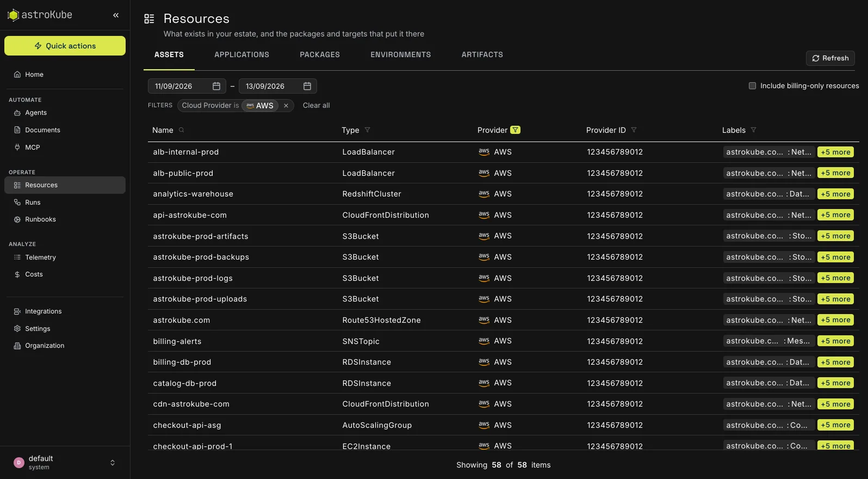
Task: Enable Include billing-only resources checkbox
Action: pyautogui.click(x=753, y=86)
